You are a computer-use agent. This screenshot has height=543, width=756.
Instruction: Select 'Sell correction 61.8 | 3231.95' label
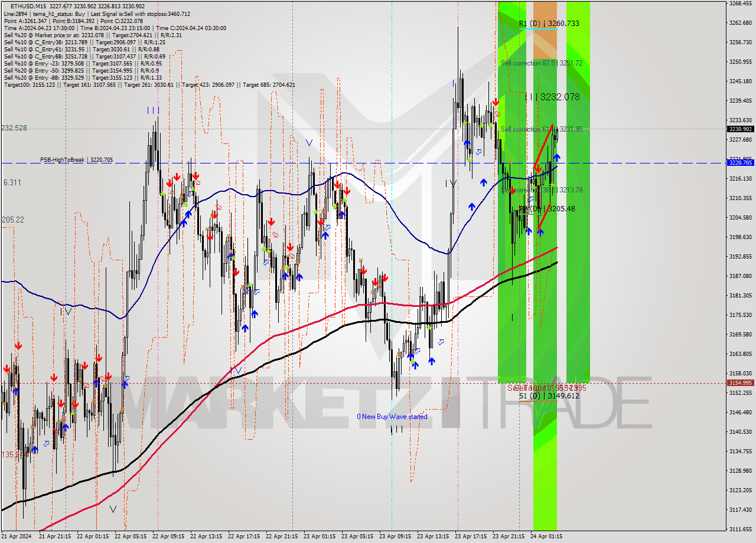click(542, 129)
